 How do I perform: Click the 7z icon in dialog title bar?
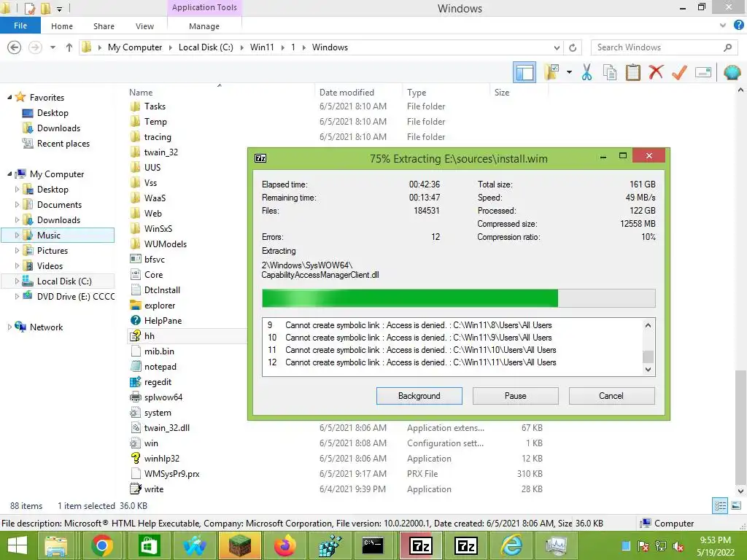pos(260,158)
